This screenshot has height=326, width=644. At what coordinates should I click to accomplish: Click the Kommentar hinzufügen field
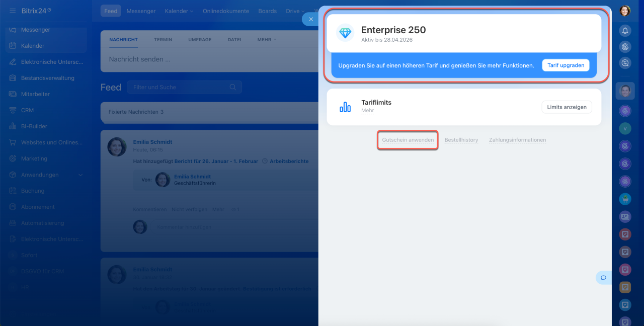point(234,227)
